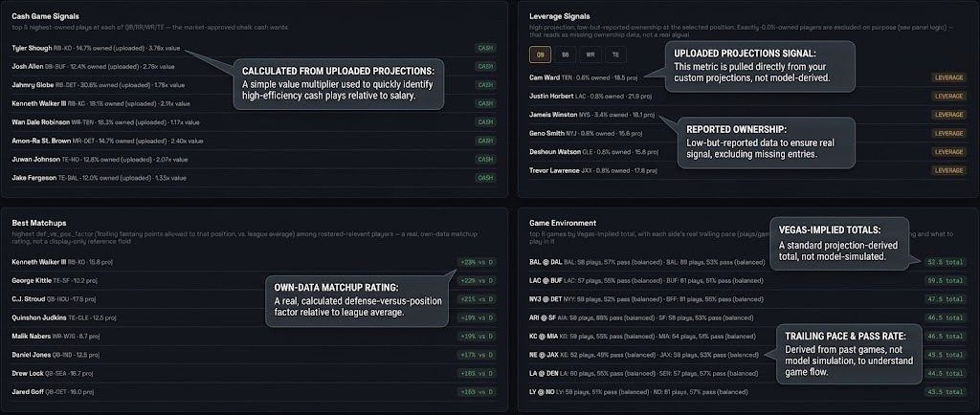Image resolution: width=980 pixels, height=415 pixels.
Task: Click the +17% vs D badge
Action: pyautogui.click(x=477, y=355)
